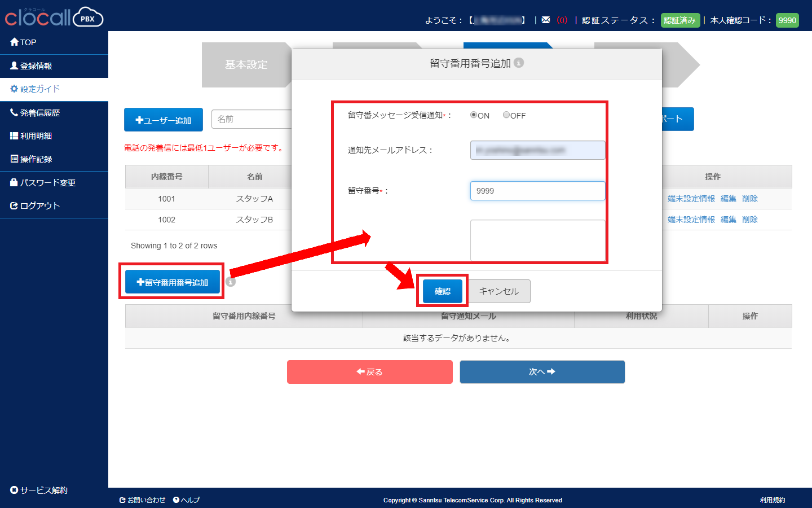Click the 留守番号 input field

pyautogui.click(x=537, y=191)
